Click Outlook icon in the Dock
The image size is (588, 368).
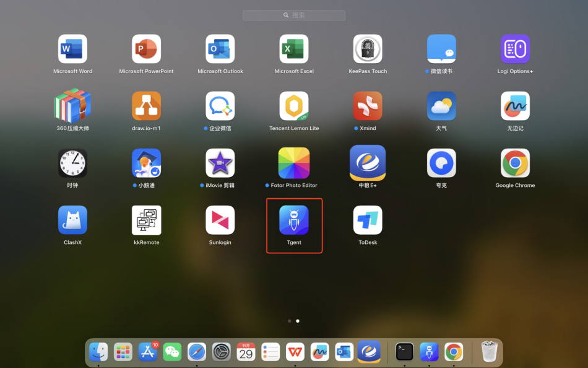tap(344, 352)
